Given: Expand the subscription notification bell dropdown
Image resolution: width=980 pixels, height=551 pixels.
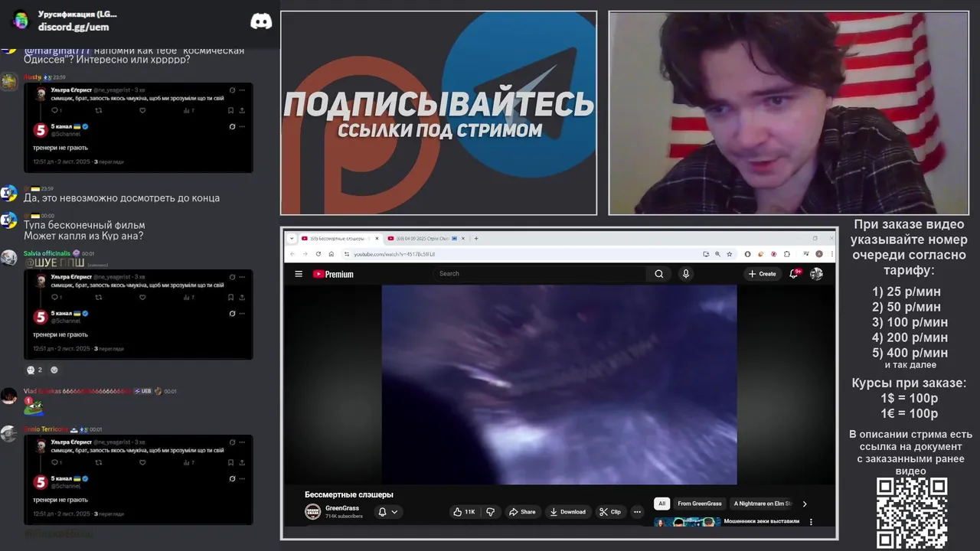Looking at the screenshot, I should [x=388, y=512].
